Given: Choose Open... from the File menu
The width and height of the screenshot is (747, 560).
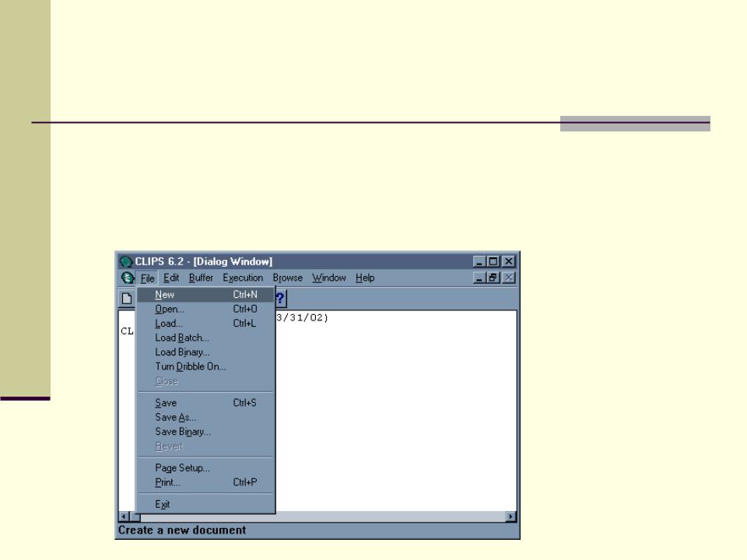Looking at the screenshot, I should (205, 309).
